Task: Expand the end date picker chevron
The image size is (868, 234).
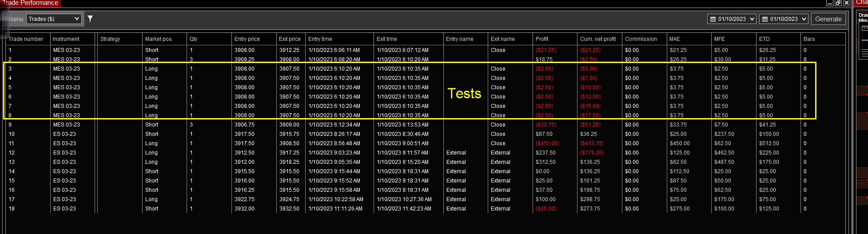Action: pyautogui.click(x=804, y=19)
